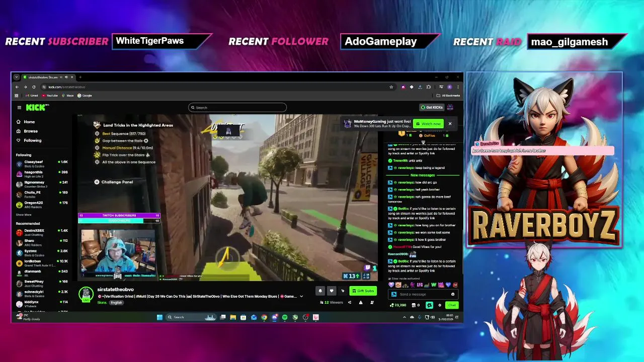Screen dimensions: 644x362
Task: Open SweetPinay recommended channel
Action: [42, 283]
